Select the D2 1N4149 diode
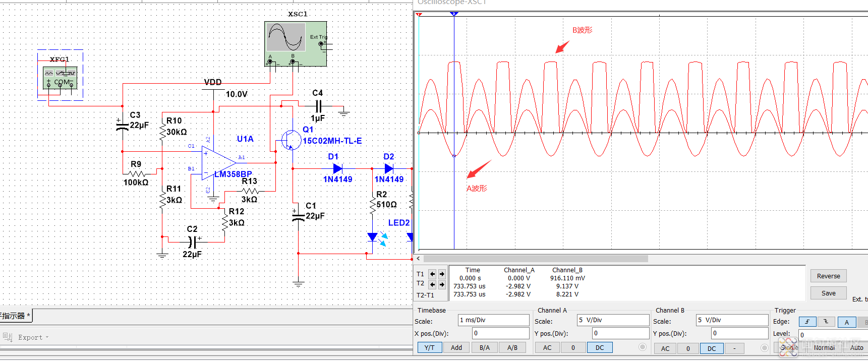Viewport: 868px width, 363px height. (389, 168)
